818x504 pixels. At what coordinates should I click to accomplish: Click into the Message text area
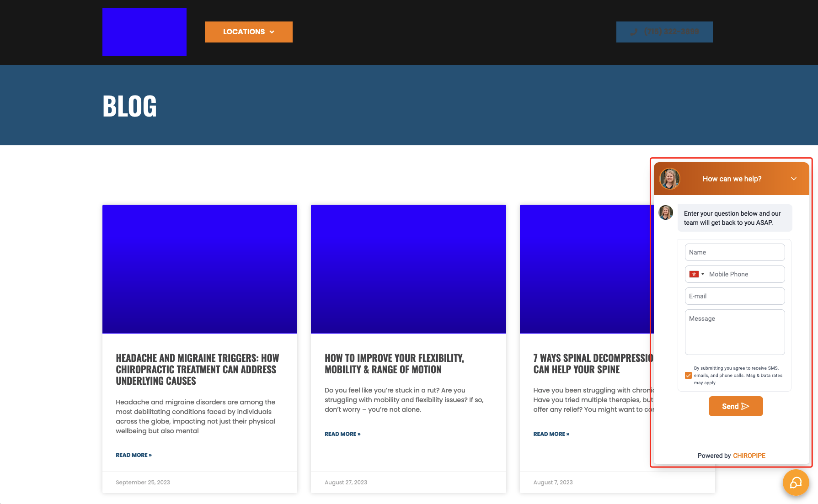pos(734,332)
